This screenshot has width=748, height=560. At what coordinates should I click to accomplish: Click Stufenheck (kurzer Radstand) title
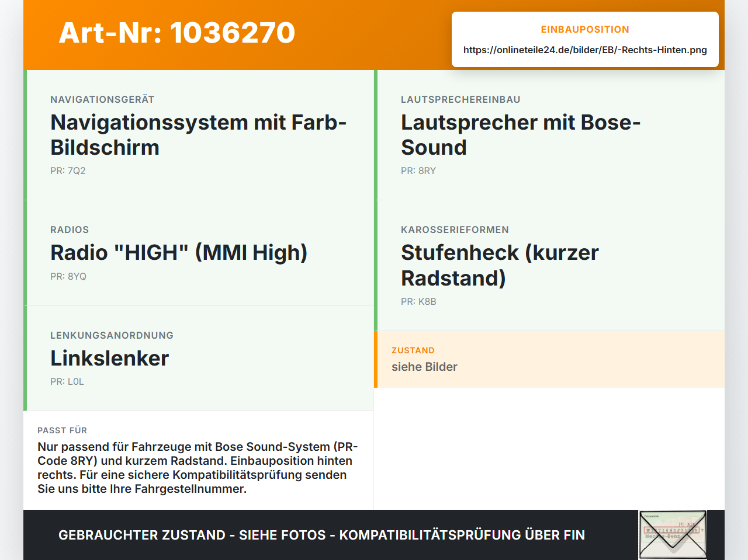(x=500, y=265)
